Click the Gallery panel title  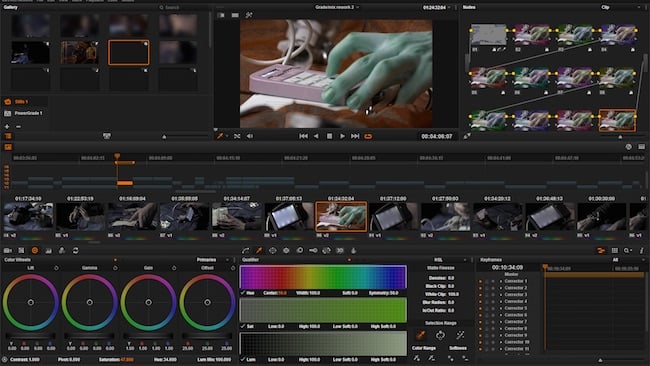[x=10, y=7]
